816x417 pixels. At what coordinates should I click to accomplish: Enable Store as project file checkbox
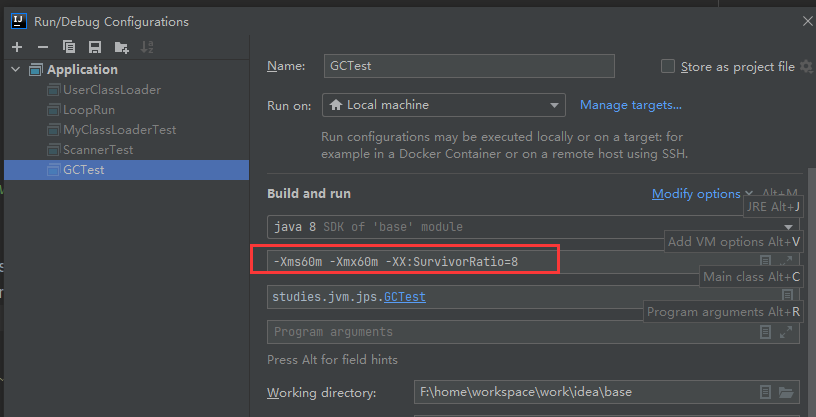click(x=668, y=67)
